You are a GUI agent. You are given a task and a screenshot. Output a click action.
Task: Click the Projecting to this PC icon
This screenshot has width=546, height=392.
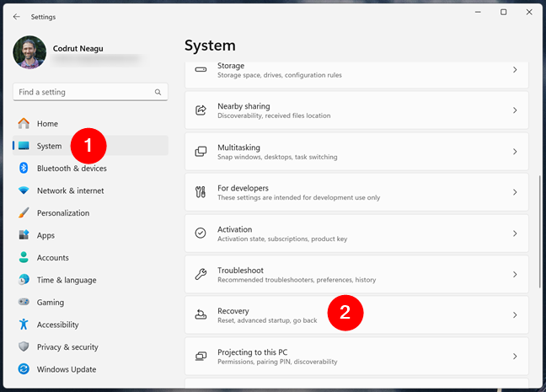pos(201,356)
